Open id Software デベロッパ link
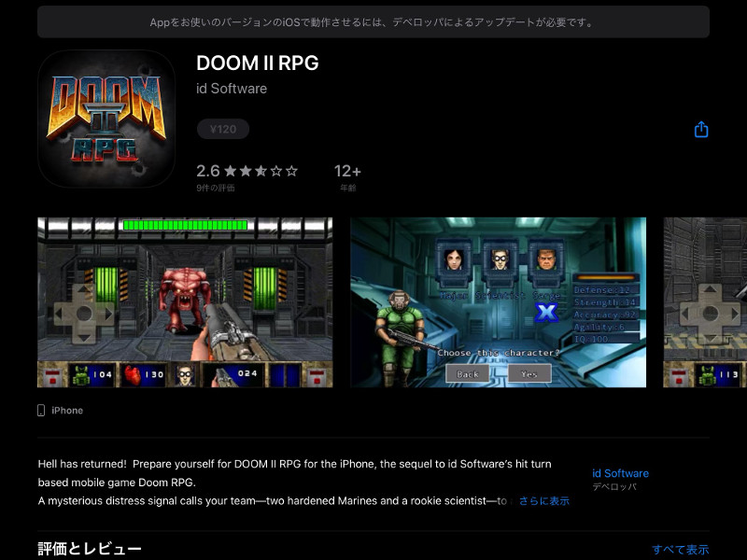Viewport: 747px width, 560px height. point(620,479)
